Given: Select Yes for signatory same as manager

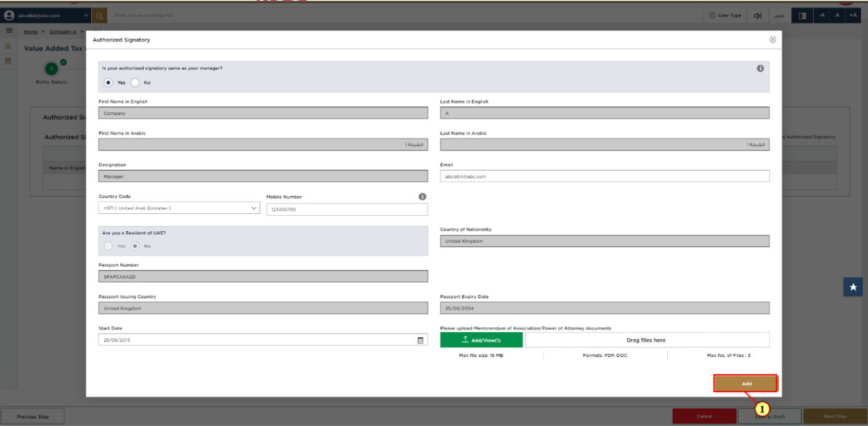Looking at the screenshot, I should [109, 82].
